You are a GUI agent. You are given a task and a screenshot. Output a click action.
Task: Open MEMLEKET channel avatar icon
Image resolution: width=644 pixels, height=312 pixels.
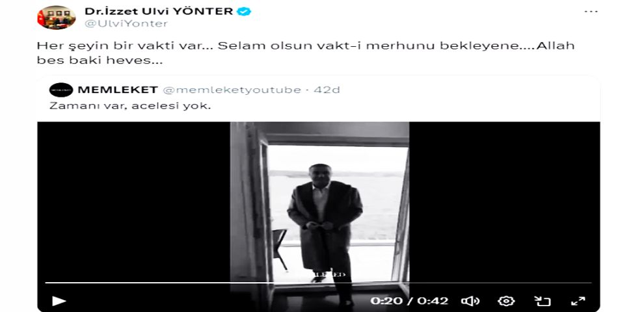[60, 90]
